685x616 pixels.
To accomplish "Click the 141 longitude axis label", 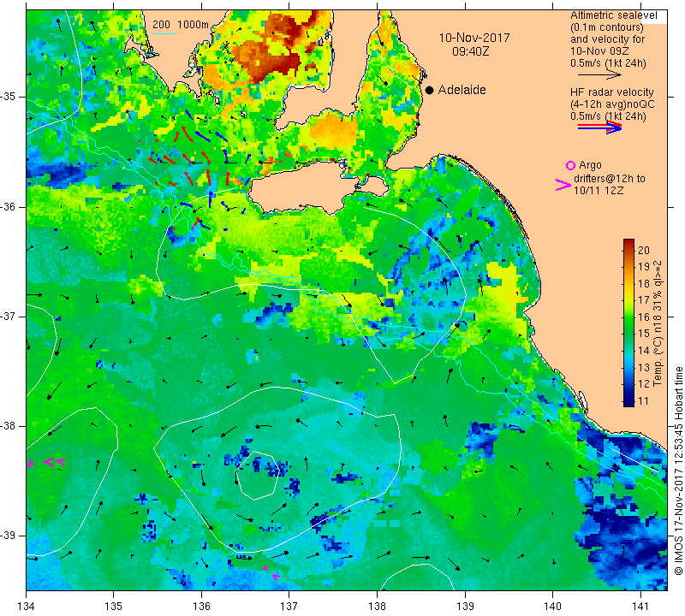I will coord(640,606).
